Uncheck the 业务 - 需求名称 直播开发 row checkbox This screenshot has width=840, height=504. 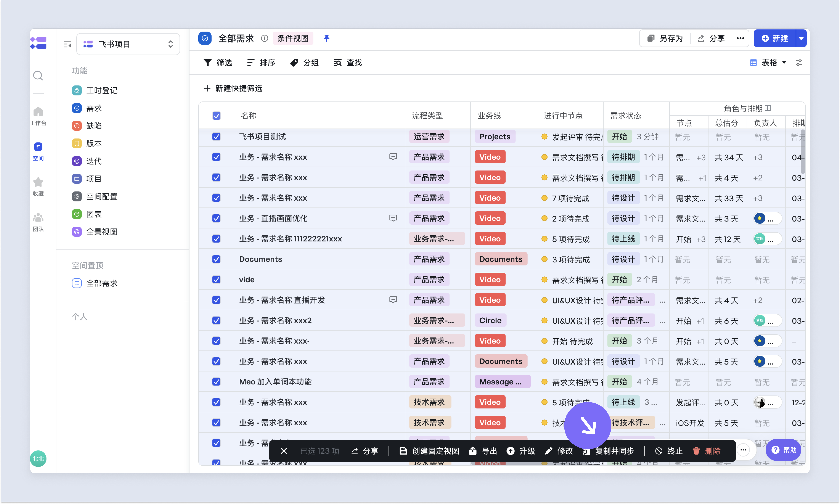coord(216,300)
